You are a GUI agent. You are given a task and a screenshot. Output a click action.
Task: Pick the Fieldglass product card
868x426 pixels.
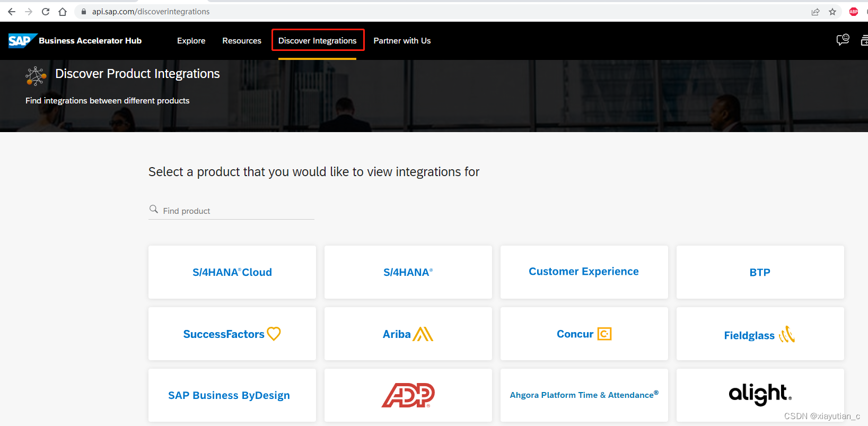point(760,334)
